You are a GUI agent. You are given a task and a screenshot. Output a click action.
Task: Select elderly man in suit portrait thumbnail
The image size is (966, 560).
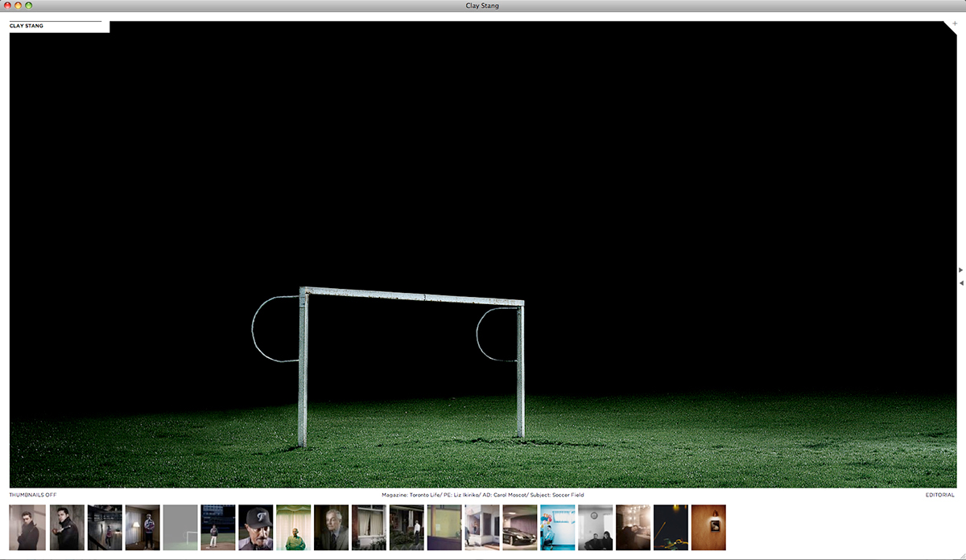(332, 528)
